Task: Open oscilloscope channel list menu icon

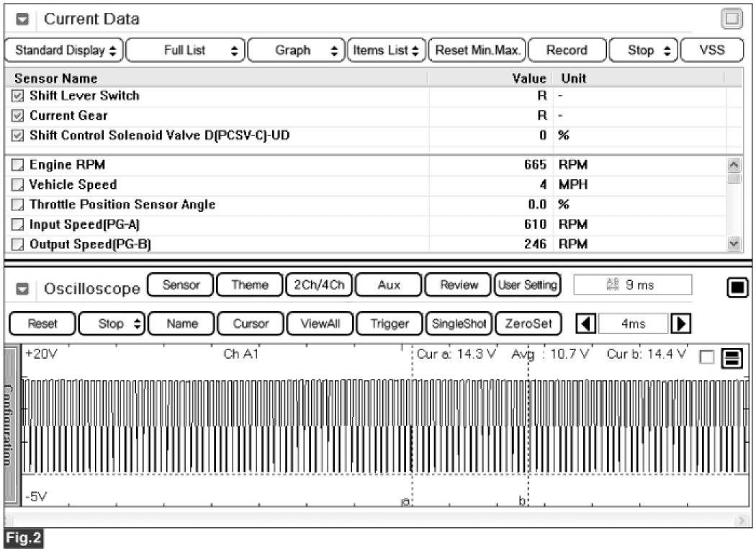Action: click(732, 359)
